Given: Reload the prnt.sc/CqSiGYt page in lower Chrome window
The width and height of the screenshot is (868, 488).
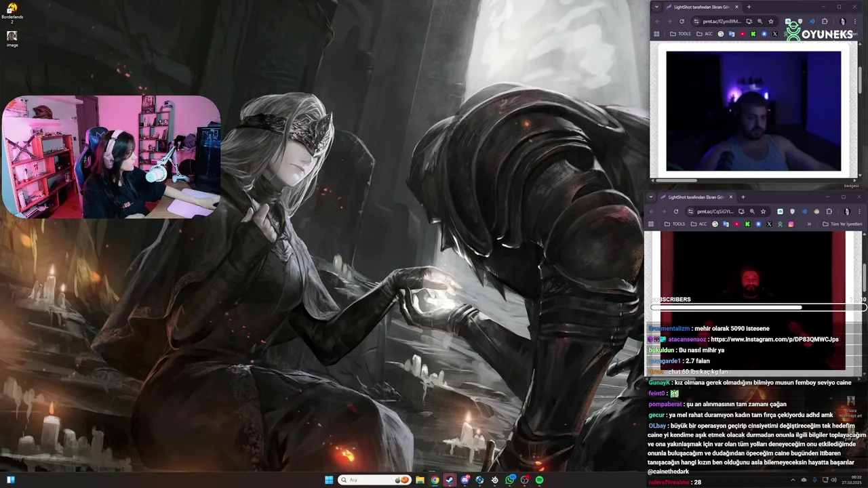Looking at the screenshot, I should [x=676, y=211].
